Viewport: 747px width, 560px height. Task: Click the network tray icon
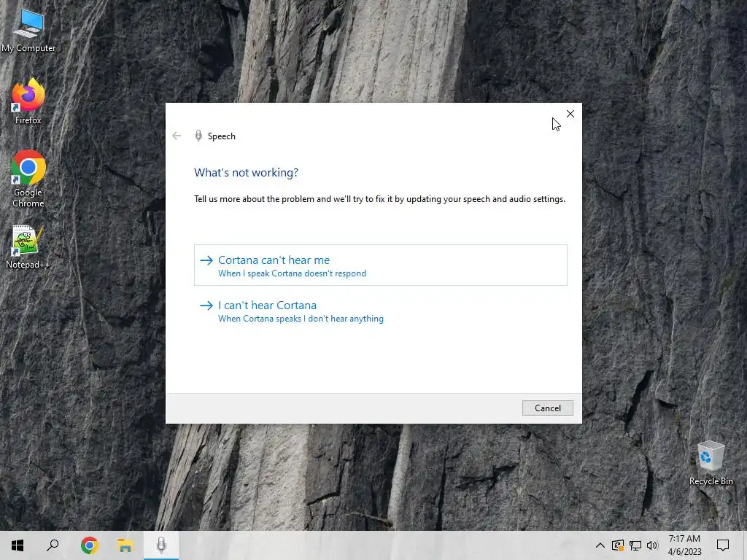(635, 545)
